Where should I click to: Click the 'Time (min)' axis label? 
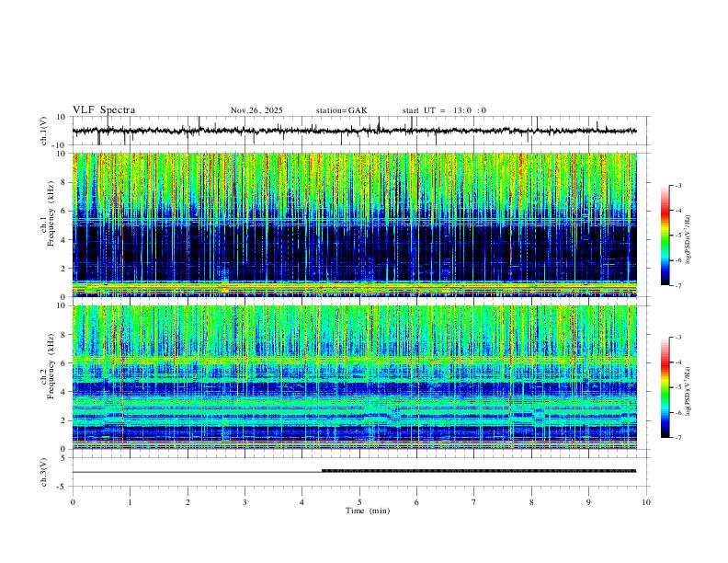[368, 511]
